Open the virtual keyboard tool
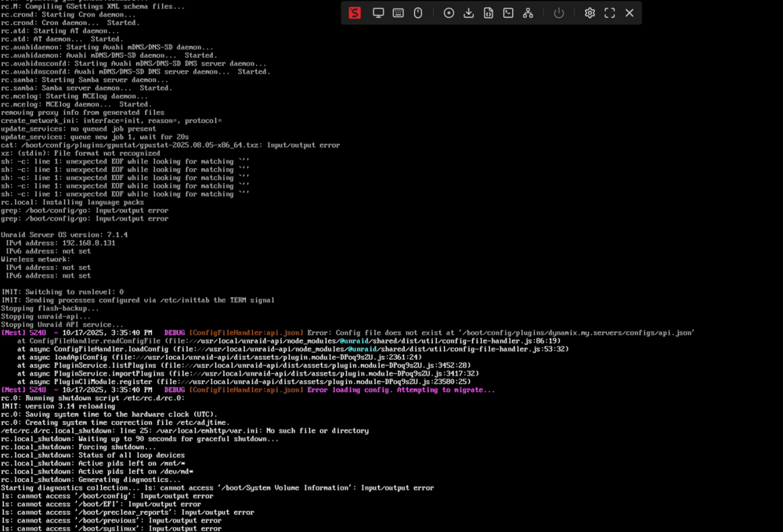 click(398, 13)
